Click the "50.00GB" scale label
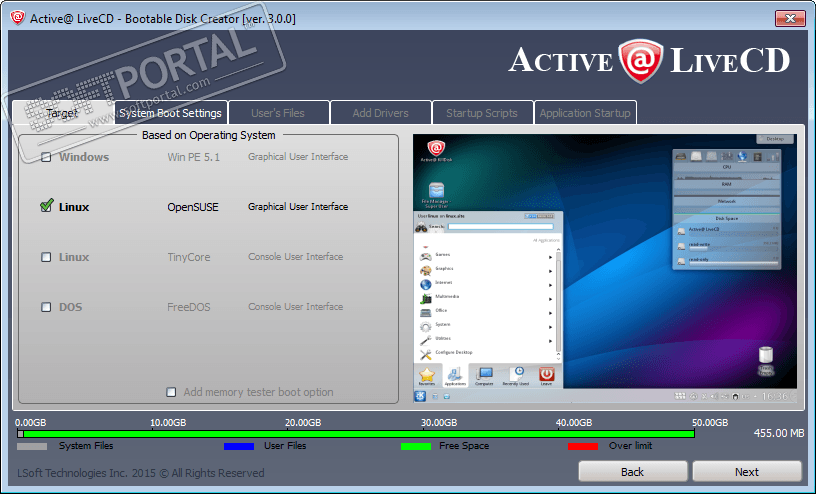Image resolution: width=816 pixels, height=494 pixels. pyautogui.click(x=710, y=422)
